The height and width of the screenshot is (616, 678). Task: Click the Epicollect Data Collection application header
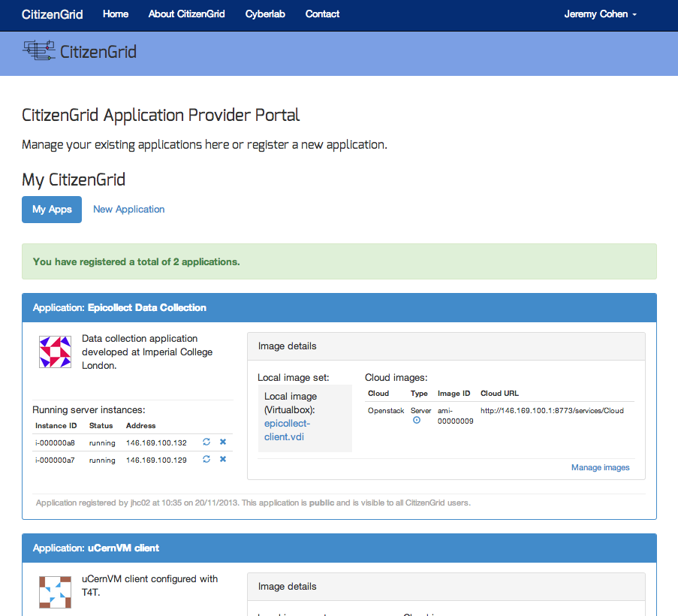point(339,307)
